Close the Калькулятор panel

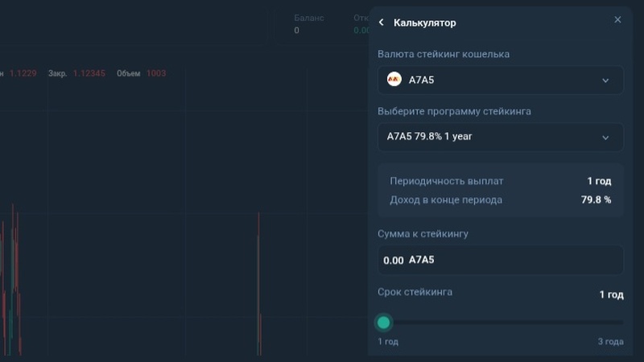click(617, 19)
